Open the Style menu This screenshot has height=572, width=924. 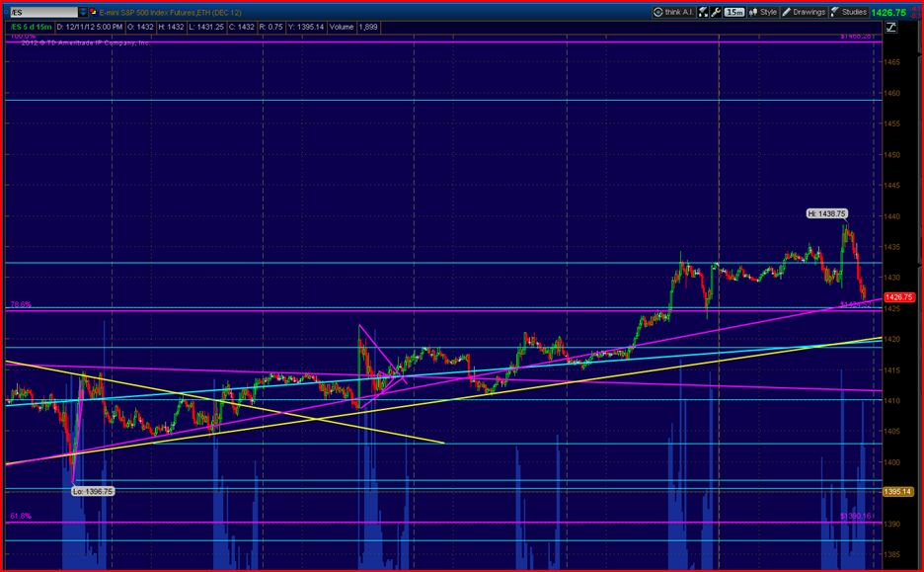762,12
